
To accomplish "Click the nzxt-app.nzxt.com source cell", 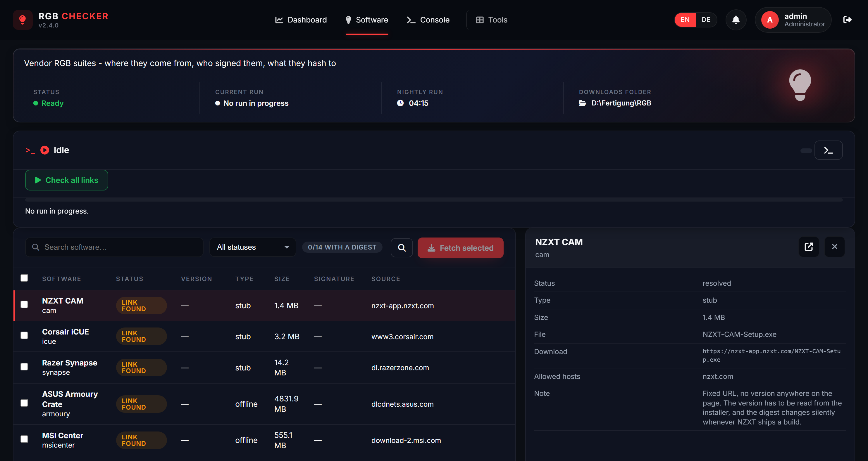I will (x=403, y=306).
